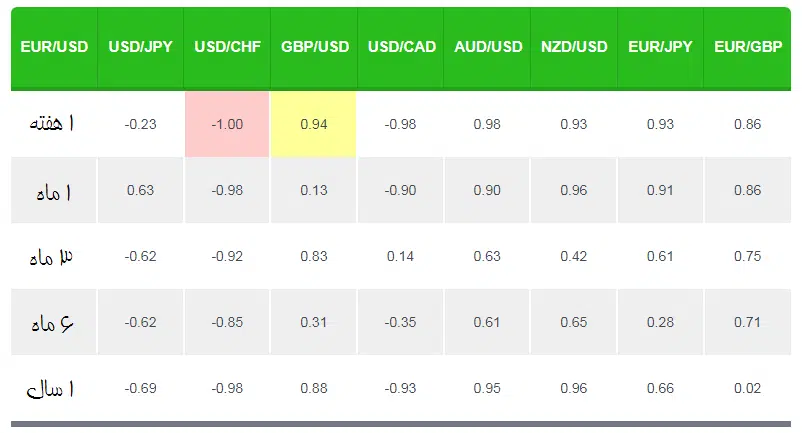Image resolution: width=802 pixels, height=433 pixels.
Task: Click the NZD/USD column header
Action: (x=574, y=47)
